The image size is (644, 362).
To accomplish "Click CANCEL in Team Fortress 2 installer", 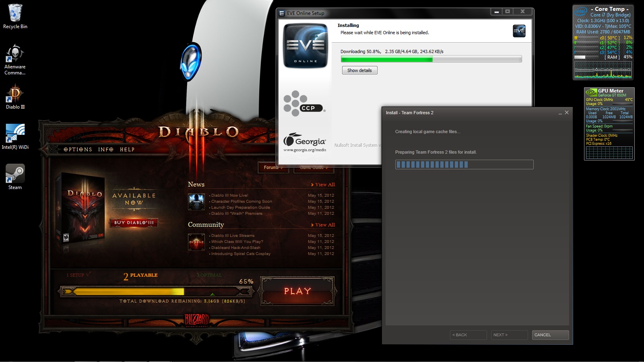I will point(550,335).
